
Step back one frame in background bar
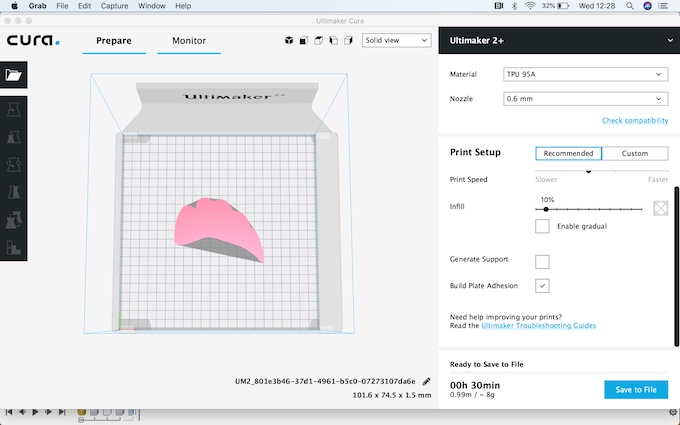(x=22, y=412)
